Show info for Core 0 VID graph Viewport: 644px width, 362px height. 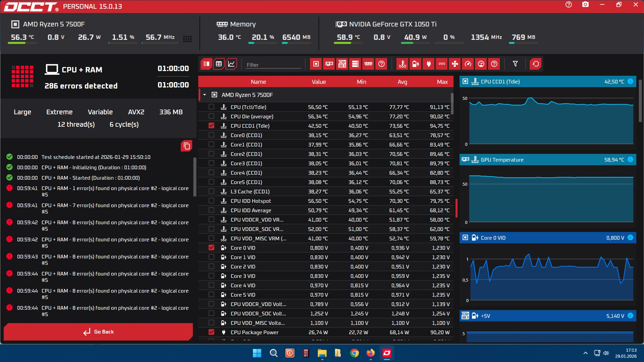click(630, 238)
